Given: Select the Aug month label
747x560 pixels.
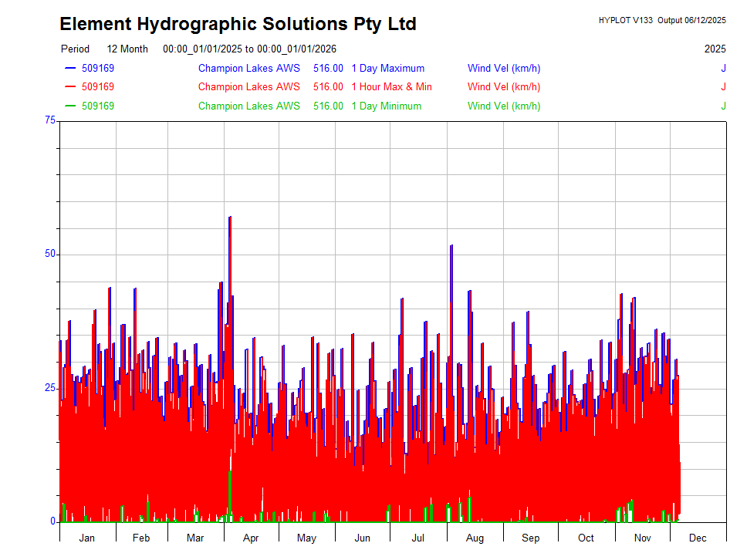Looking at the screenshot, I should (x=475, y=538).
